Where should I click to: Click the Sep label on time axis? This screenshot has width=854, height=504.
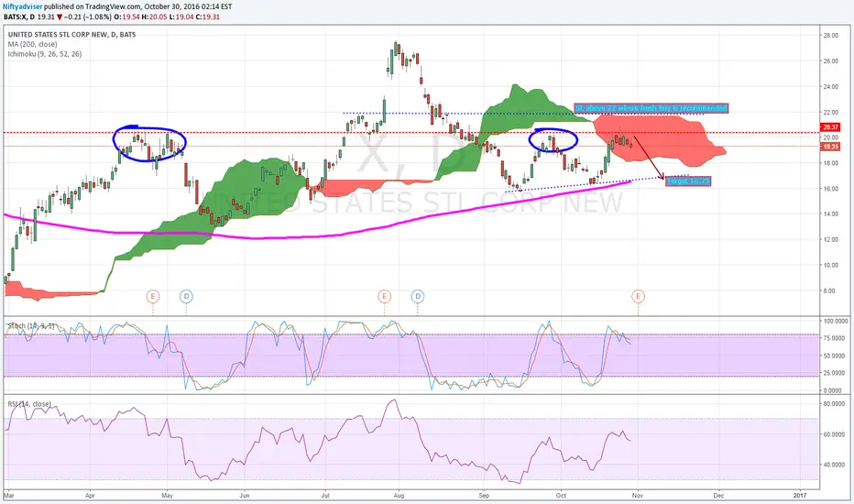tap(484, 496)
